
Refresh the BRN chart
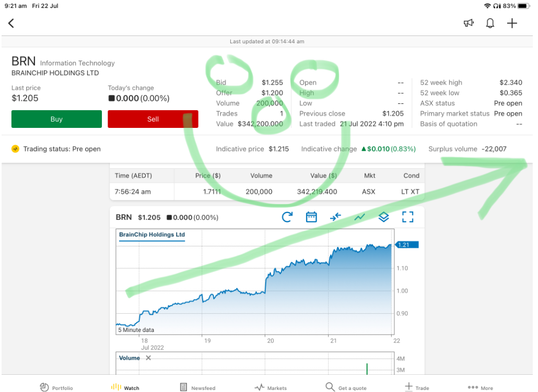[287, 217]
